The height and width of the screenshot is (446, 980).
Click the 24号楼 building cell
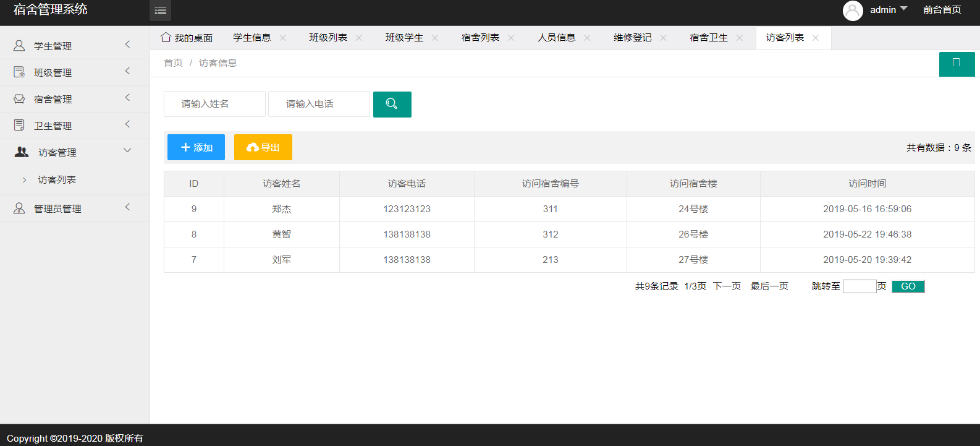point(693,209)
